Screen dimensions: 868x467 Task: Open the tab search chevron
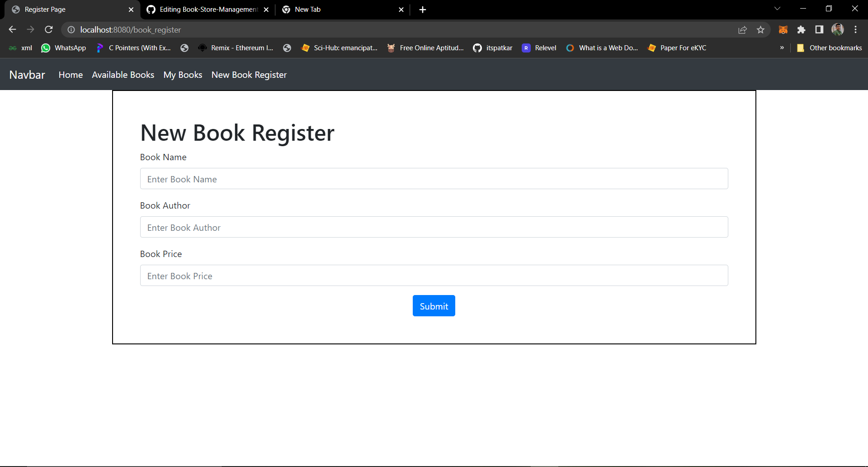[778, 8]
